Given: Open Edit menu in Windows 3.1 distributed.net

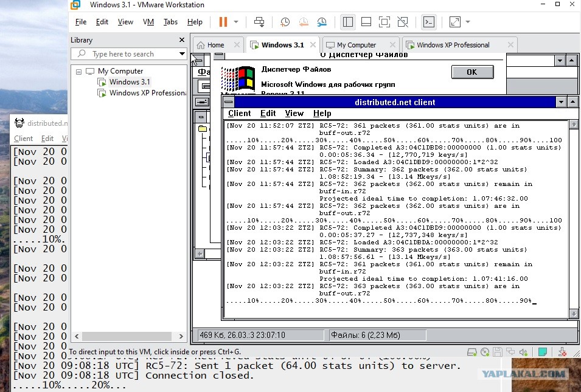Looking at the screenshot, I should point(268,113).
